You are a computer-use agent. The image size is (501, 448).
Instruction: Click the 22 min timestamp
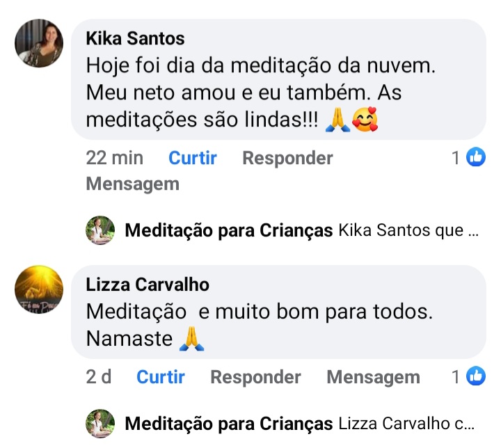(x=114, y=159)
